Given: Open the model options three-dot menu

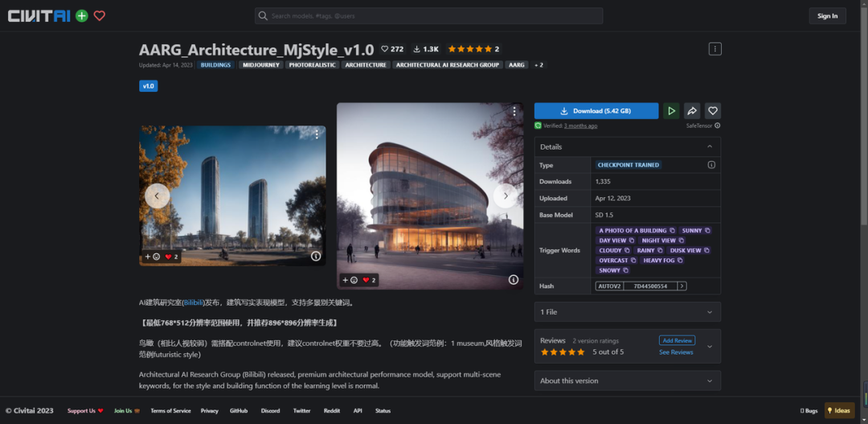Looking at the screenshot, I should click(714, 49).
